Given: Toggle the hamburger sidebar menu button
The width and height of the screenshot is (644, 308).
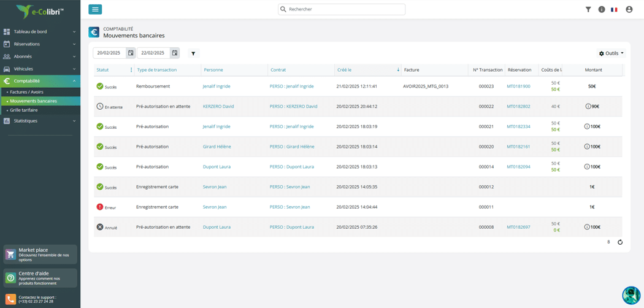Looking at the screenshot, I should pos(95,9).
